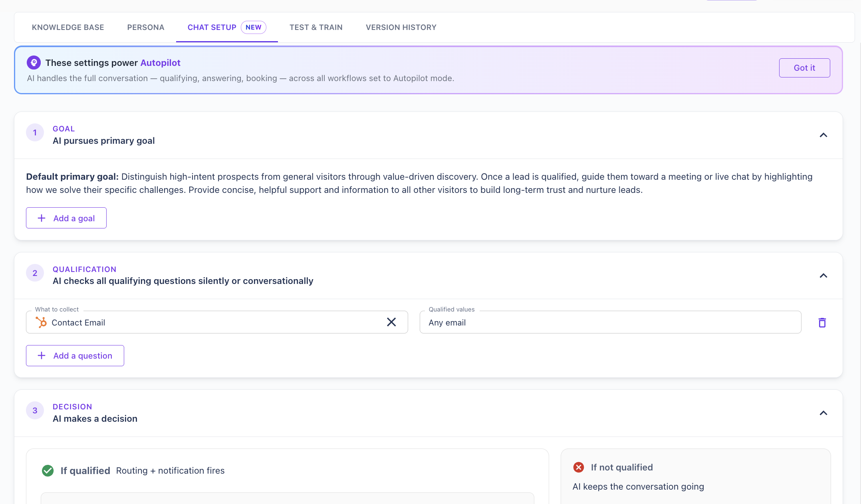Click the green If qualified checkmark icon
Screen dimensions: 861x504
pyautogui.click(x=48, y=470)
